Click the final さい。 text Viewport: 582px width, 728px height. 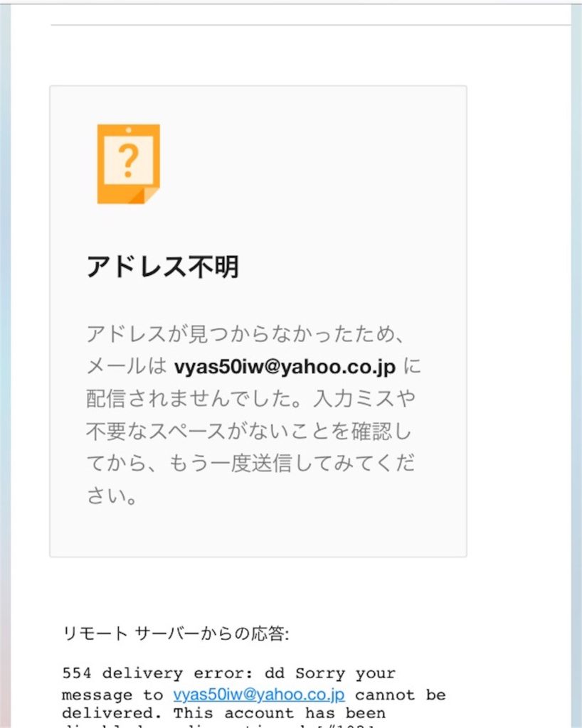[112, 496]
